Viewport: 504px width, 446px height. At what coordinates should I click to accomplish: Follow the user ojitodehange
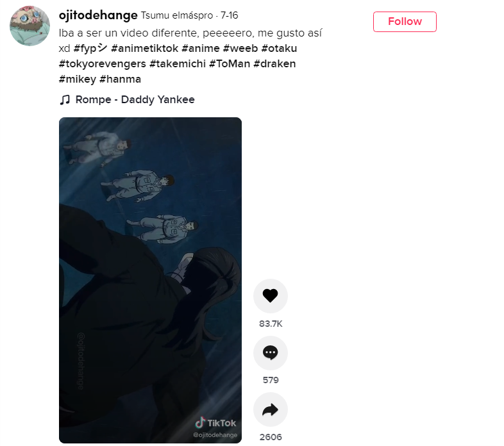click(x=405, y=22)
